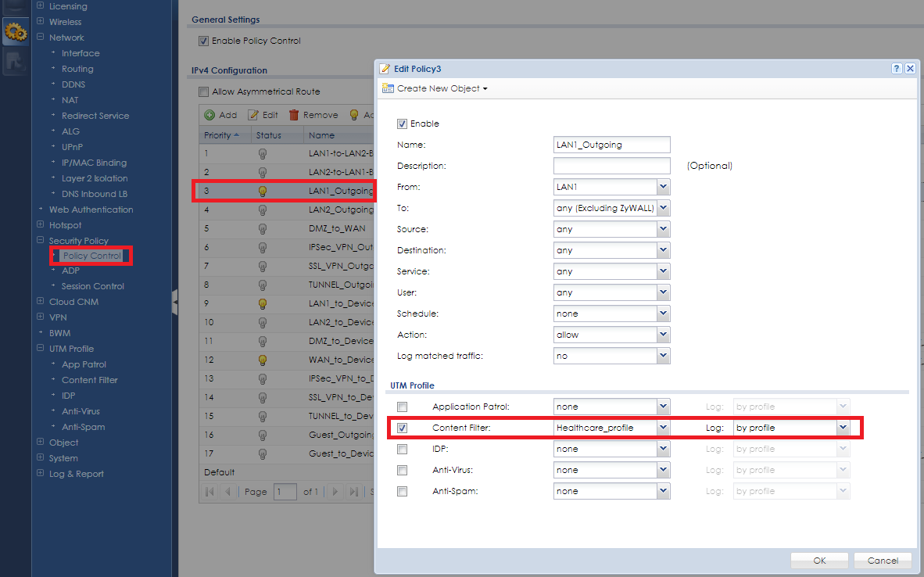Cancel the Edit Policy dialog
The height and width of the screenshot is (577, 924).
(x=883, y=561)
